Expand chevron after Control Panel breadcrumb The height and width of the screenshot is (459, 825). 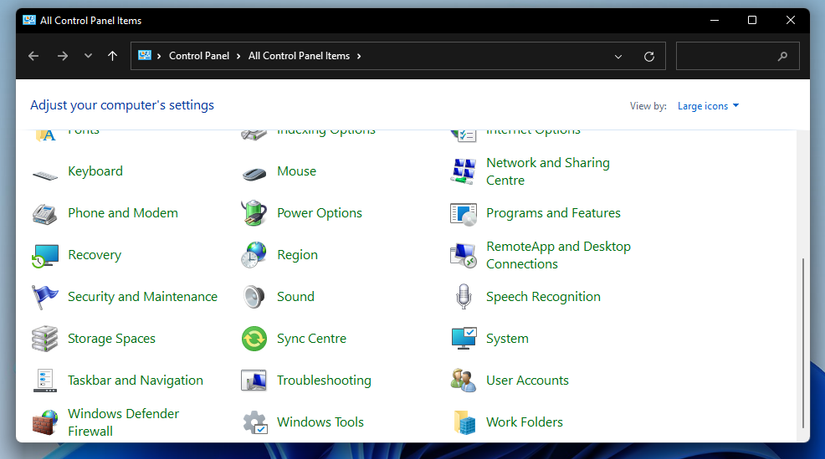(x=238, y=56)
